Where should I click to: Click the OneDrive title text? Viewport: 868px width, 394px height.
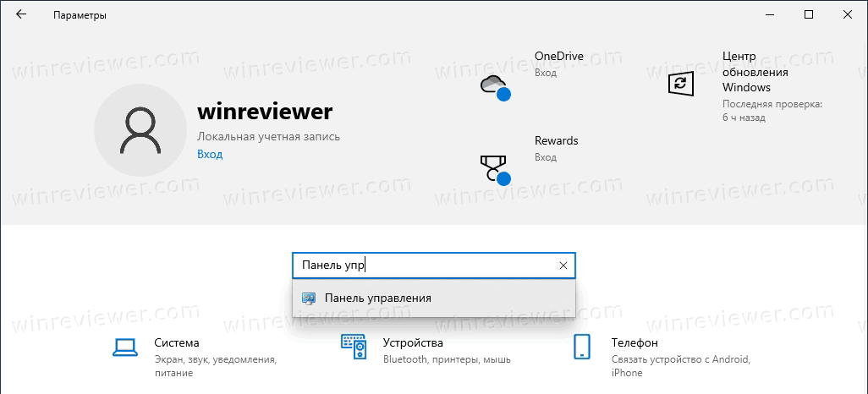(558, 56)
